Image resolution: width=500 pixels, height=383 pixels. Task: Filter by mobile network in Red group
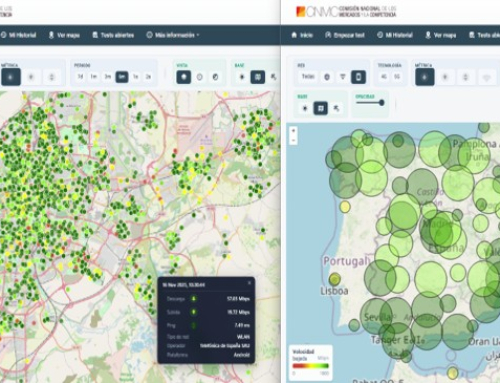(358, 77)
